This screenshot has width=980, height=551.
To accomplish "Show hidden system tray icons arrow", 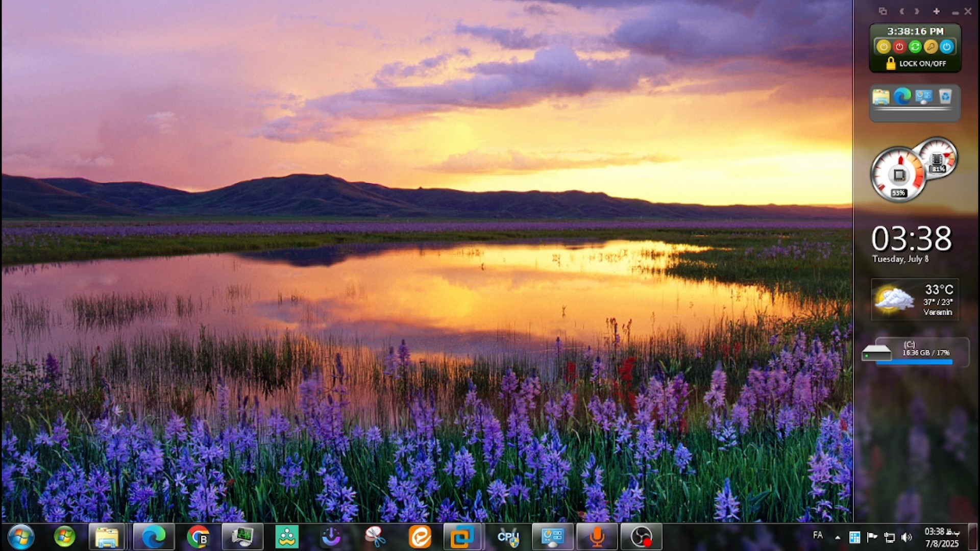I will [838, 537].
